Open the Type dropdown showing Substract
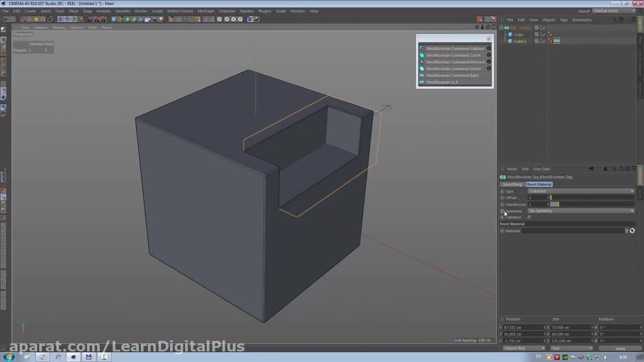This screenshot has height=362, width=644. point(581,191)
